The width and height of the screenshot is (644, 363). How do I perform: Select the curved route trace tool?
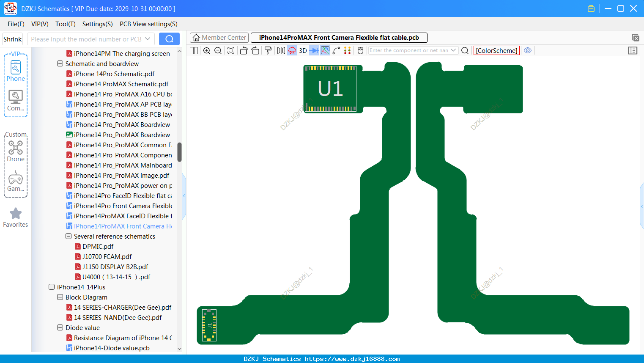tap(337, 50)
